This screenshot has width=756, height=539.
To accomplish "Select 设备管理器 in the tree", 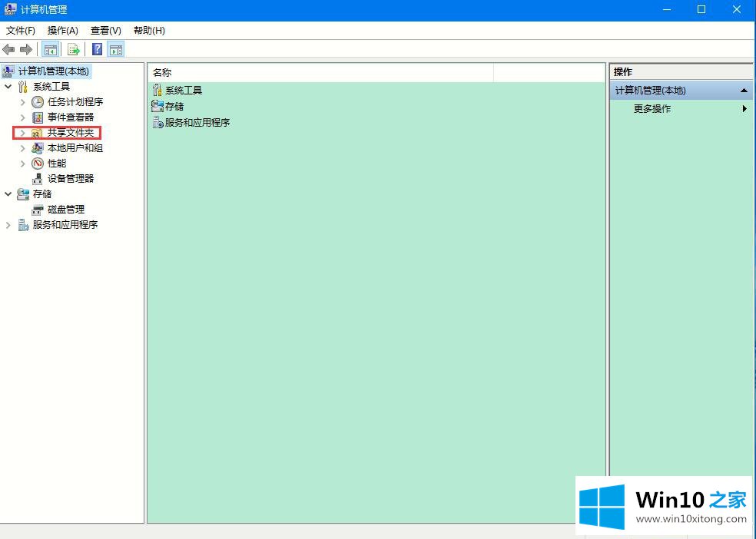I will 71,179.
